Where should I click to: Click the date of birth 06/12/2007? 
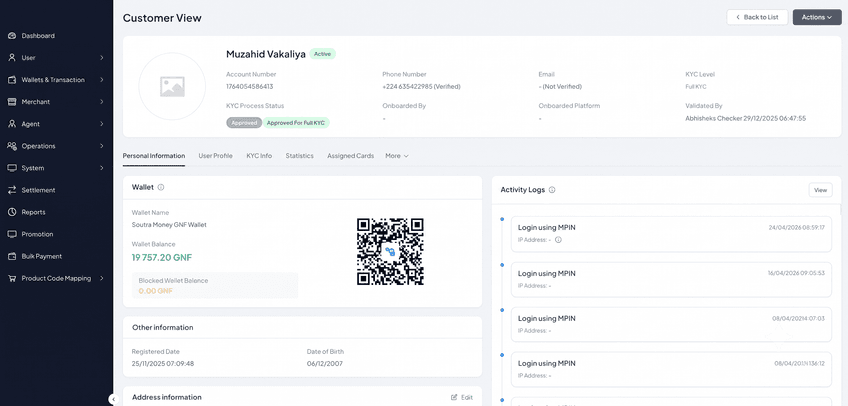pos(324,364)
